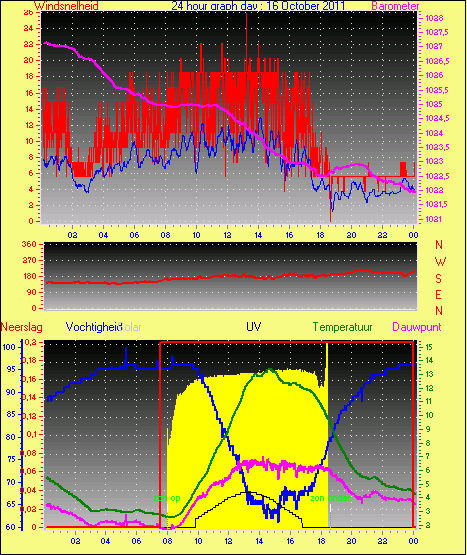Click the 18 hour label under bottom graph
This screenshot has height=555, width=467.
tap(321, 541)
